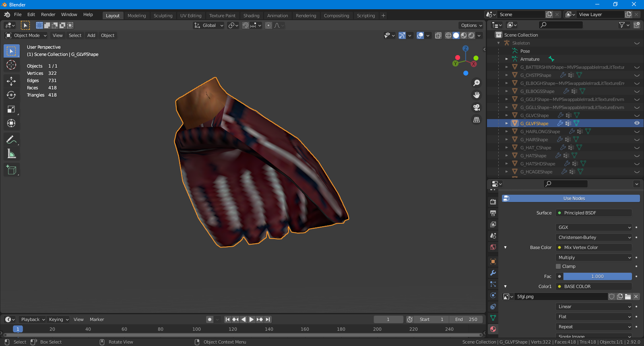Open the Object Mode dropdown
Image resolution: width=644 pixels, height=346 pixels.
pyautogui.click(x=26, y=35)
